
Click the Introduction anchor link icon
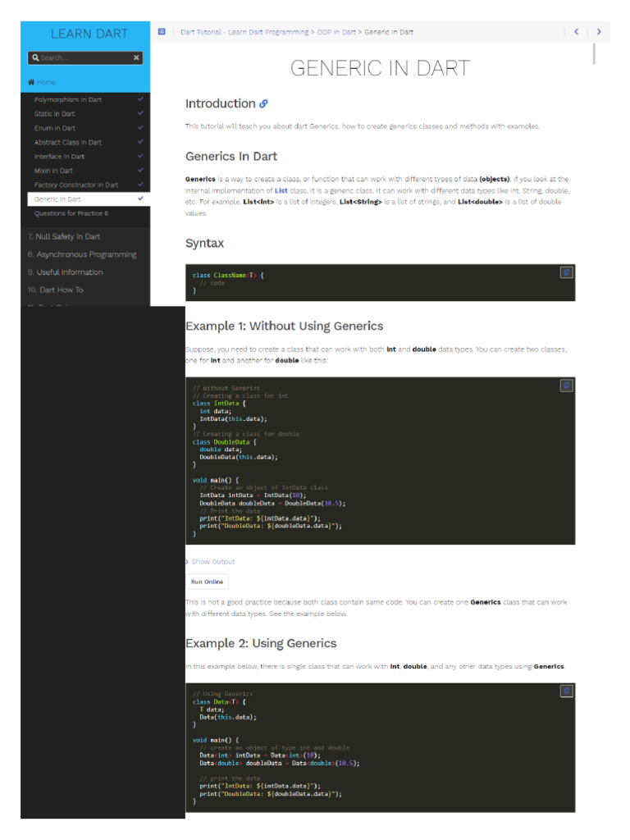(263, 104)
